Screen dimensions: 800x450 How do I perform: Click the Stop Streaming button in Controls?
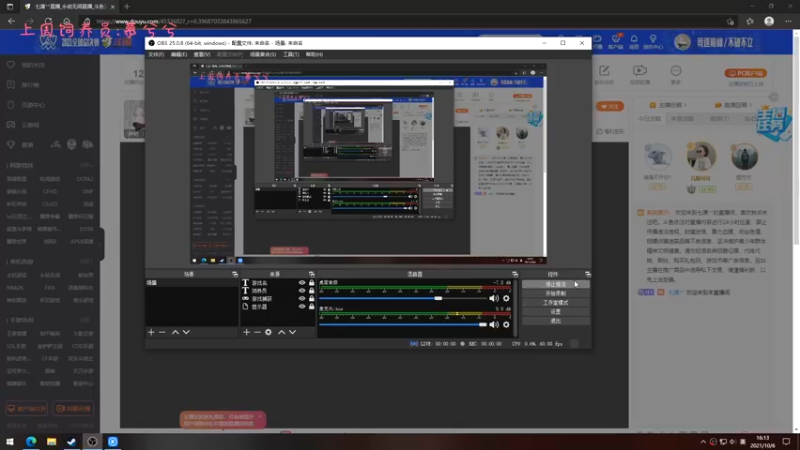pos(556,284)
